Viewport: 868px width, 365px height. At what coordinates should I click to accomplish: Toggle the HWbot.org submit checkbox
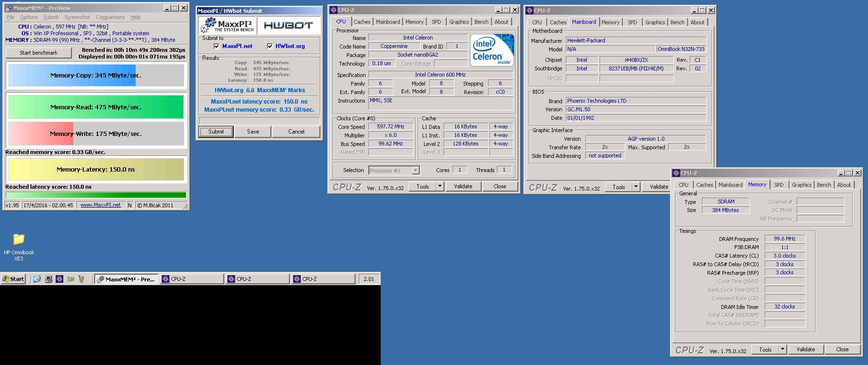(x=270, y=46)
